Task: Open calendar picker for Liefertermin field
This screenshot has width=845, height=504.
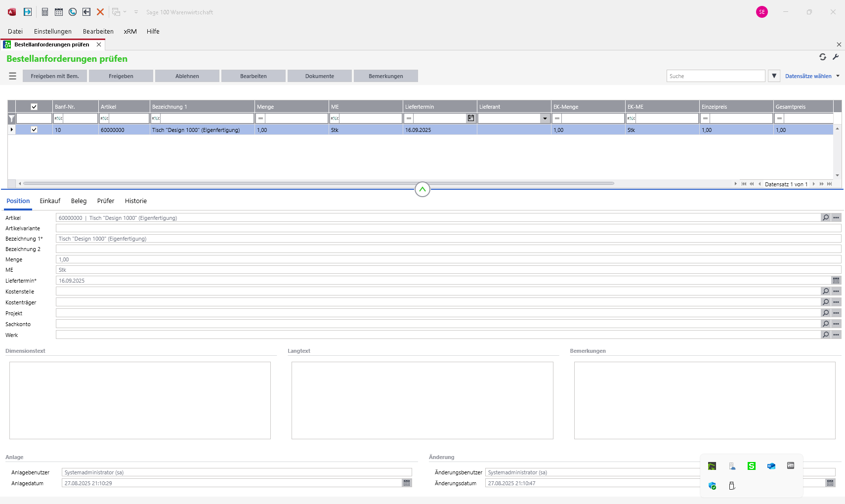Action: click(x=836, y=280)
